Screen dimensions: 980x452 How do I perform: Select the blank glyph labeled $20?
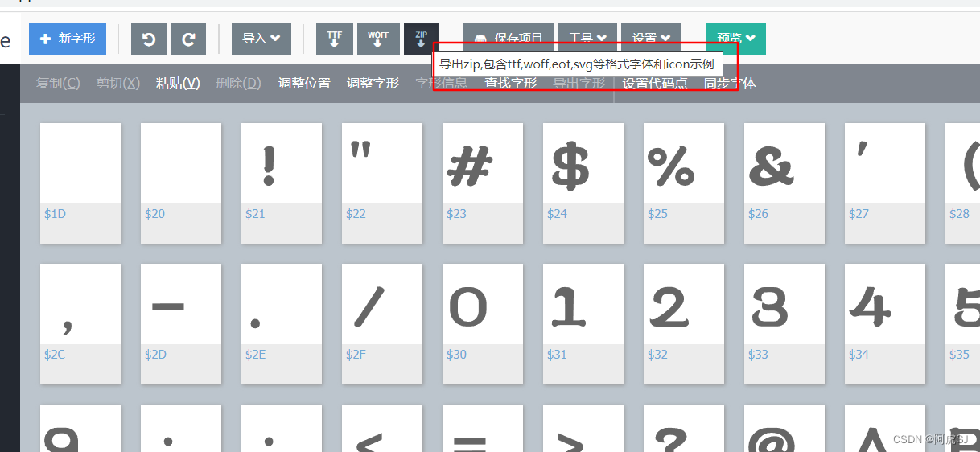pyautogui.click(x=181, y=183)
